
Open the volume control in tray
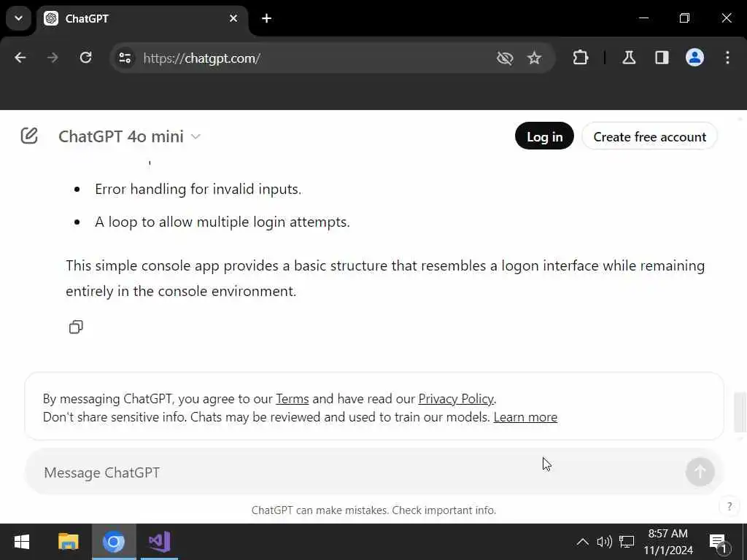604,542
